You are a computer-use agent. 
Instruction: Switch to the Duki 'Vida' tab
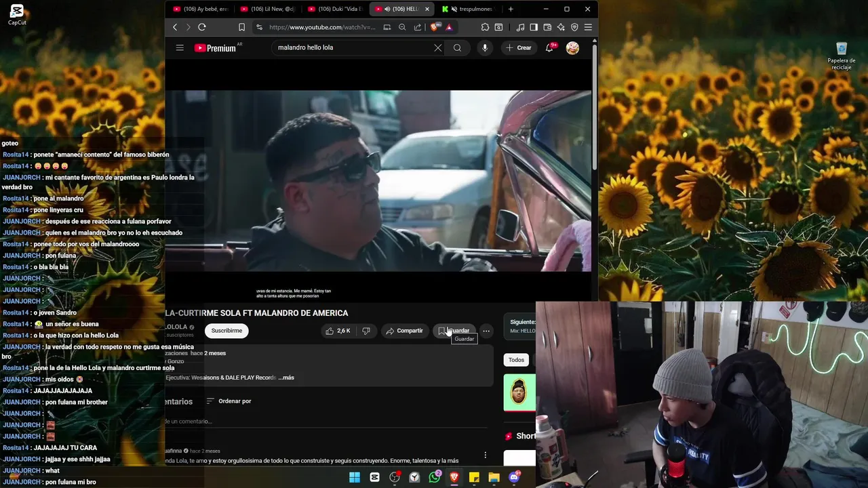[x=335, y=9]
